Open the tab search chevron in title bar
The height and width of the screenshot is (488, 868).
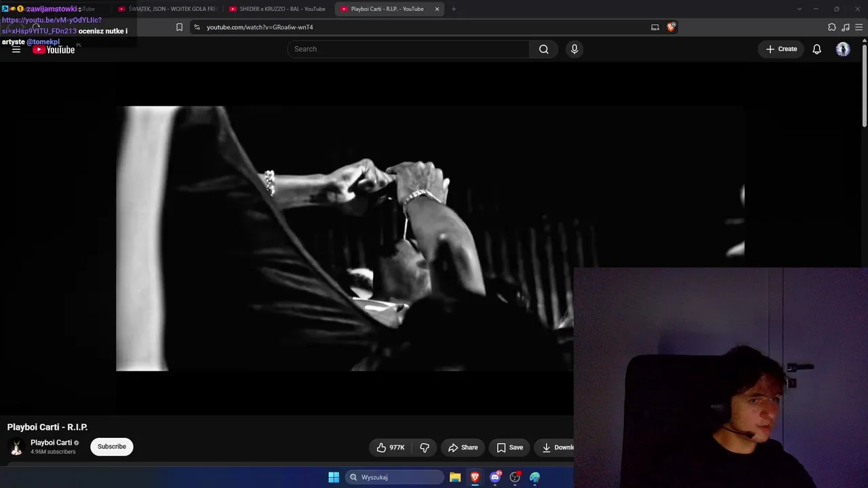(x=800, y=9)
